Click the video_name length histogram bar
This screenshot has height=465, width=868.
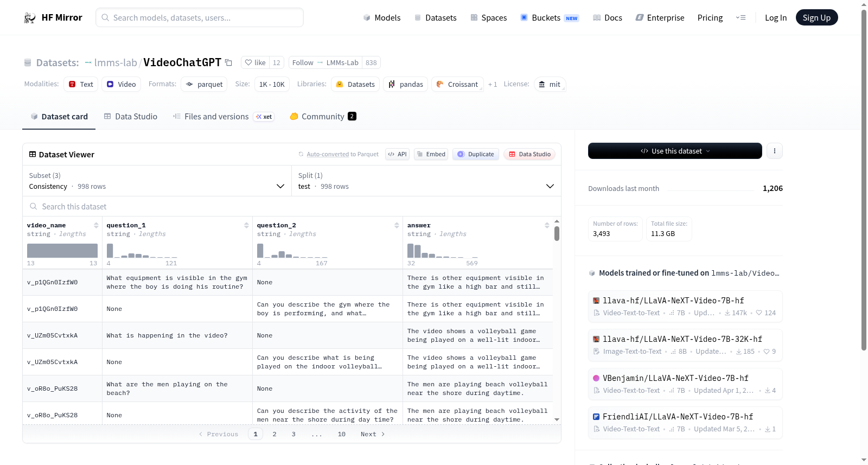[x=62, y=251]
